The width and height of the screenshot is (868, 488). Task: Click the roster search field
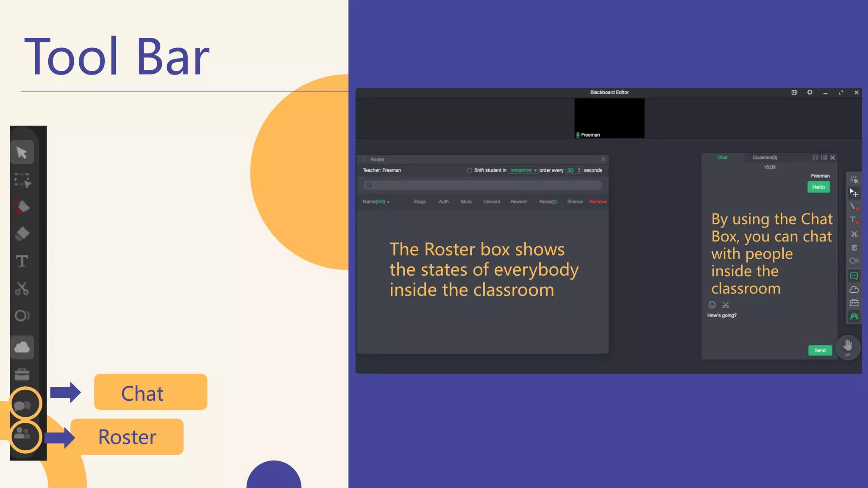point(482,185)
